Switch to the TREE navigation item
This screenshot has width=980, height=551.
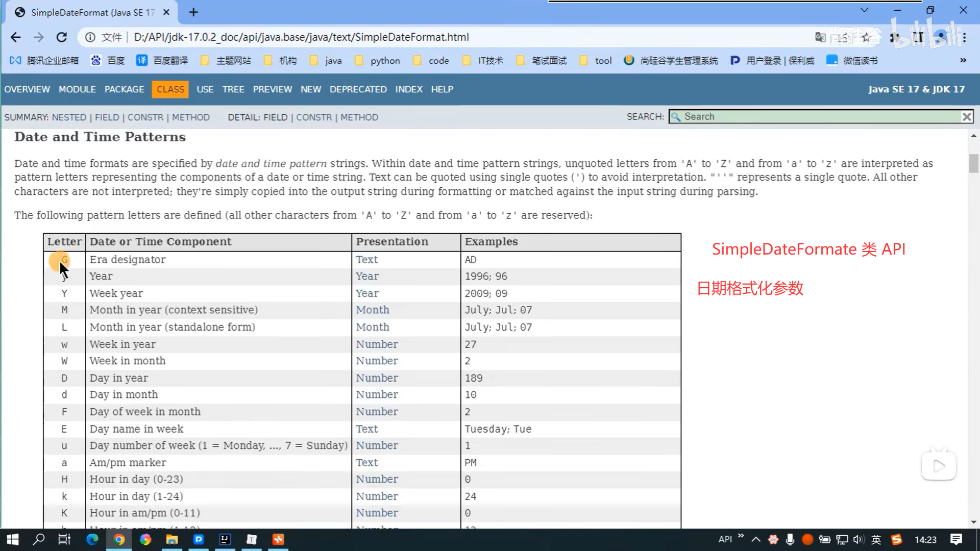233,89
